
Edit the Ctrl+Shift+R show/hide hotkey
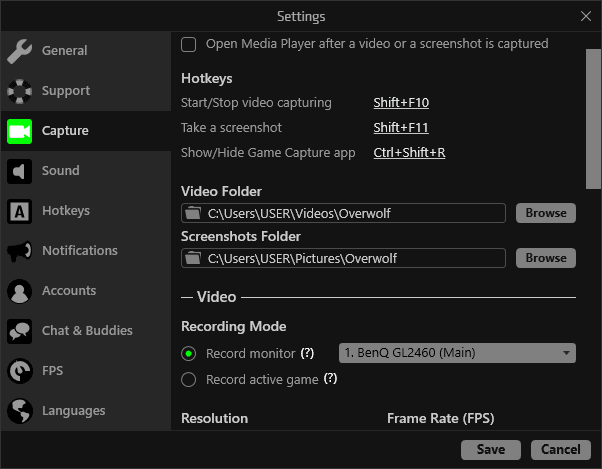(x=409, y=152)
